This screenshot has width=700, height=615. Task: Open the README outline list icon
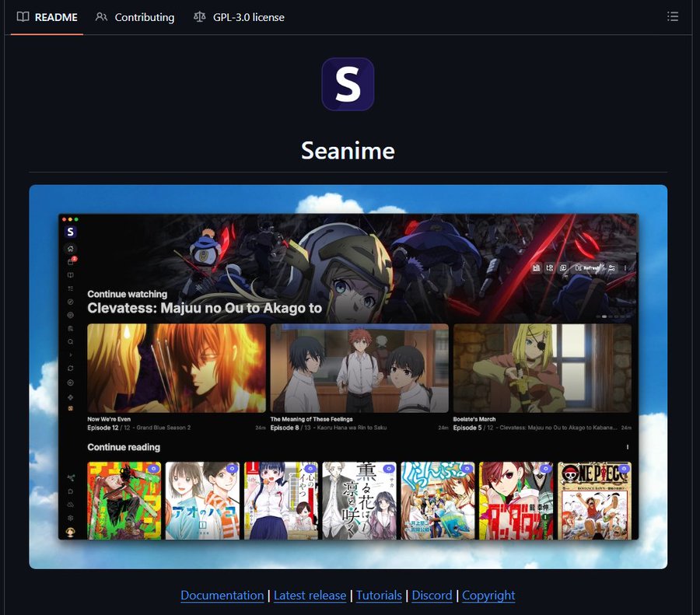click(672, 16)
